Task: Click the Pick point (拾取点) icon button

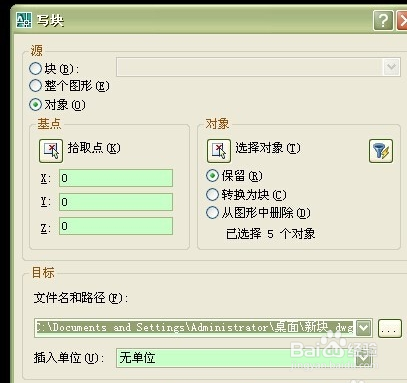Action: [x=51, y=151]
